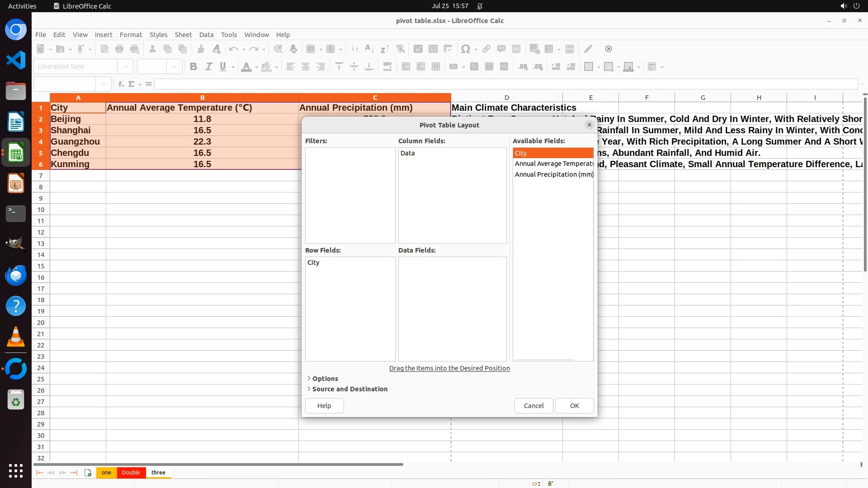Expand Source and Destination section
The image size is (868, 488).
pos(349,389)
